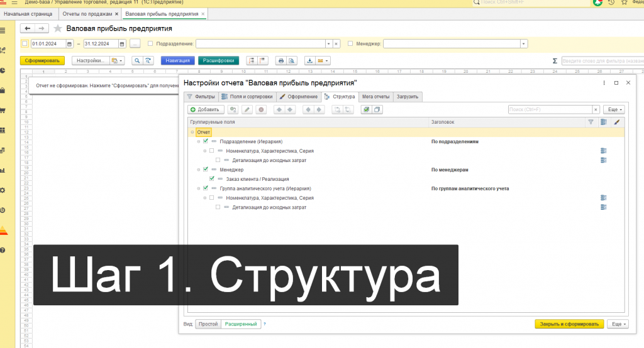The width and height of the screenshot is (644, 348).
Task: Click the send by email envelope icon
Action: pos(320,61)
